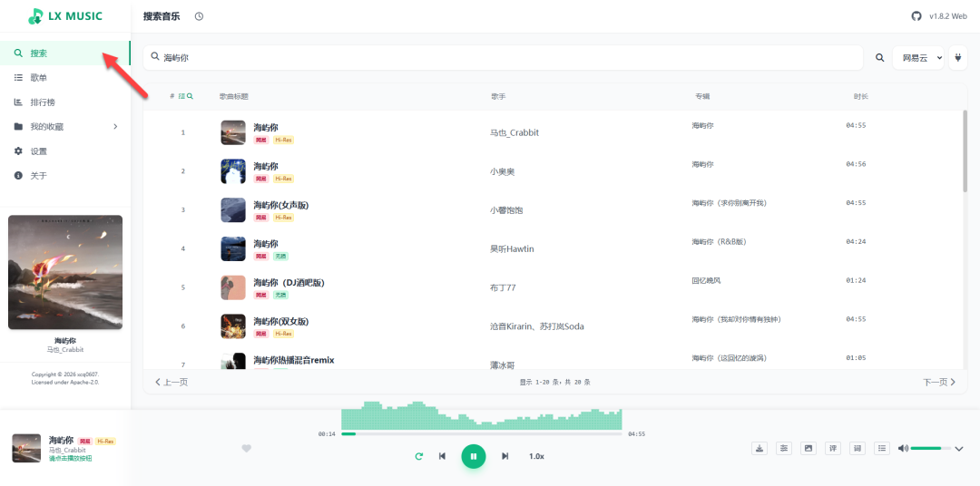Viewport: 980px width, 486px height.
Task: Pause playback with the green button
Action: tap(473, 456)
